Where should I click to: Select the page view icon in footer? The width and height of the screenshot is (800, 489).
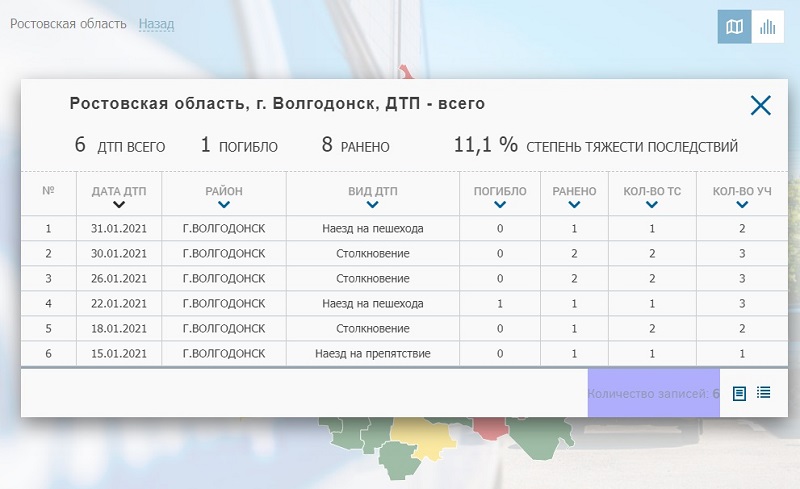(x=739, y=393)
